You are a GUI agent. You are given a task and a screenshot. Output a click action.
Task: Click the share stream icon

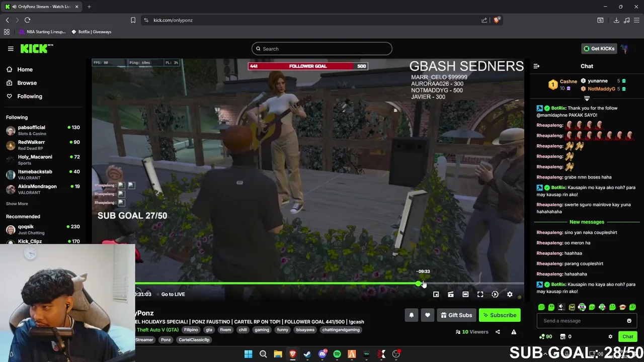click(498, 332)
